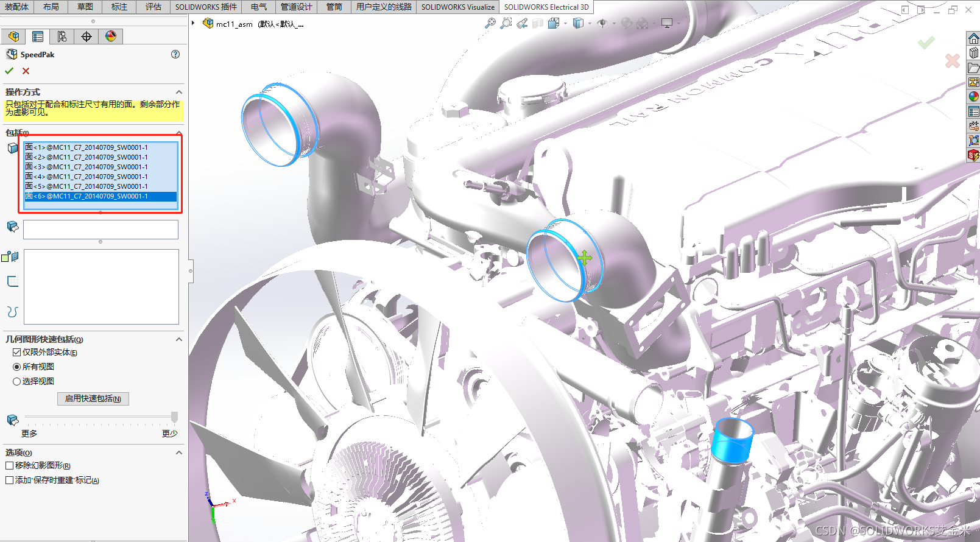Open the DisplayManager color sphere tab
The height and width of the screenshot is (542, 980).
coord(111,37)
